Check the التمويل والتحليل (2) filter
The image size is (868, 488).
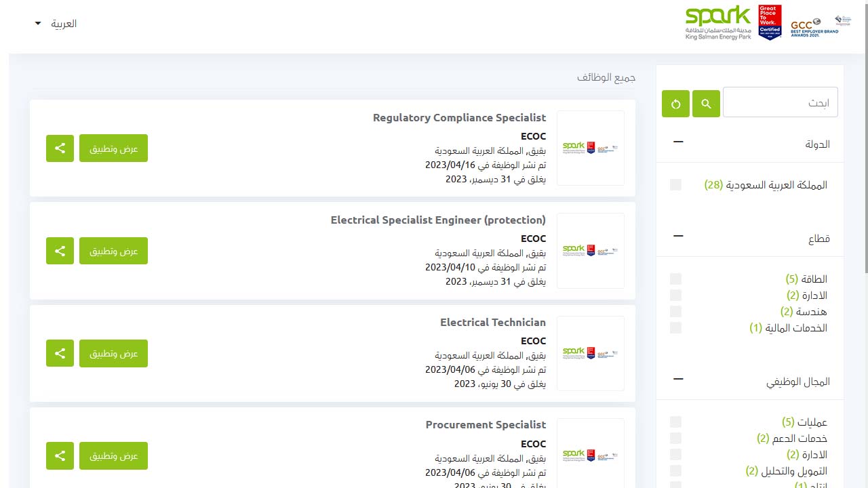[x=675, y=470]
